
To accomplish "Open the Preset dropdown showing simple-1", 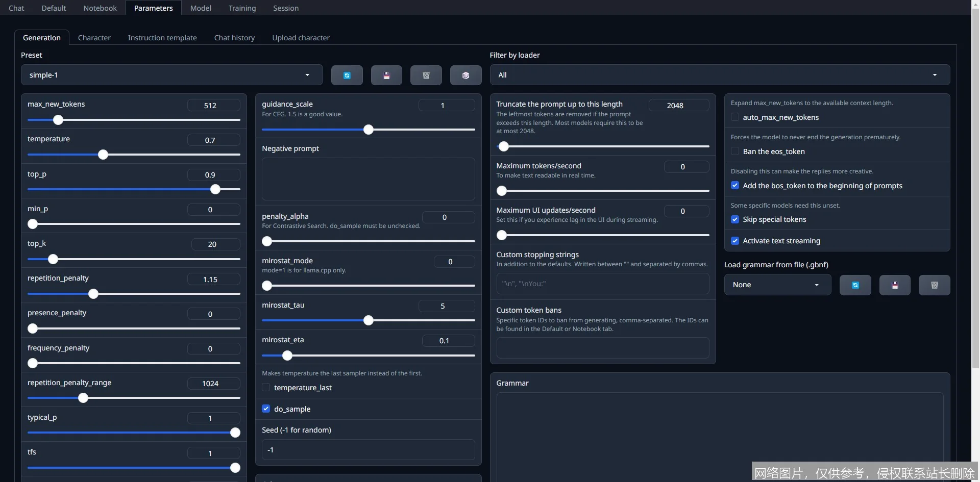I will coord(171,75).
